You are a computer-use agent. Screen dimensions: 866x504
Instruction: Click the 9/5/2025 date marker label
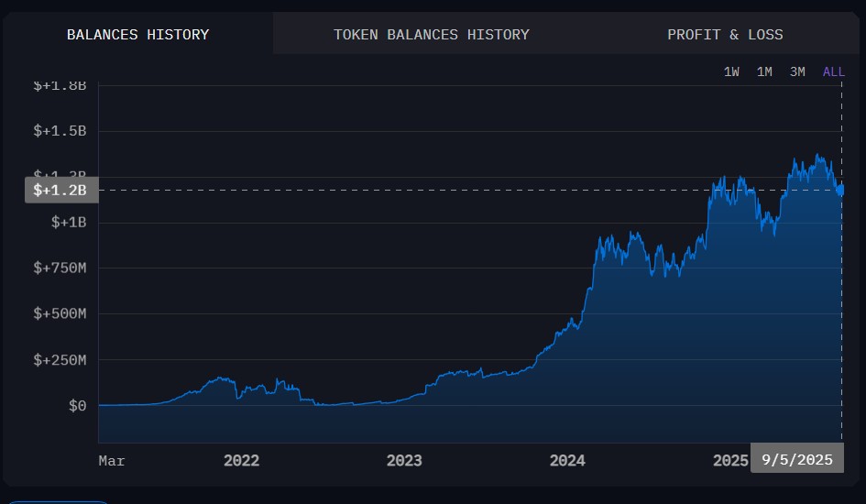pyautogui.click(x=796, y=460)
